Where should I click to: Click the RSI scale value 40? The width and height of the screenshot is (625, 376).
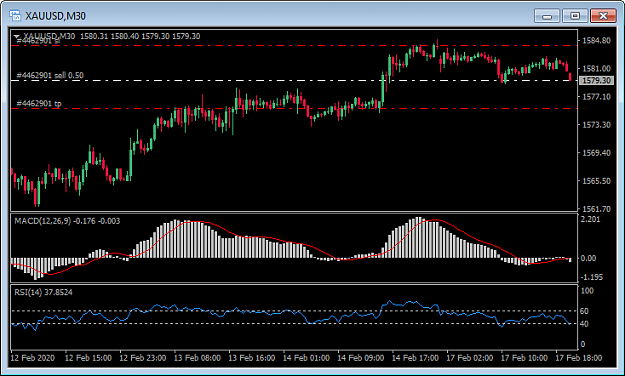click(584, 324)
